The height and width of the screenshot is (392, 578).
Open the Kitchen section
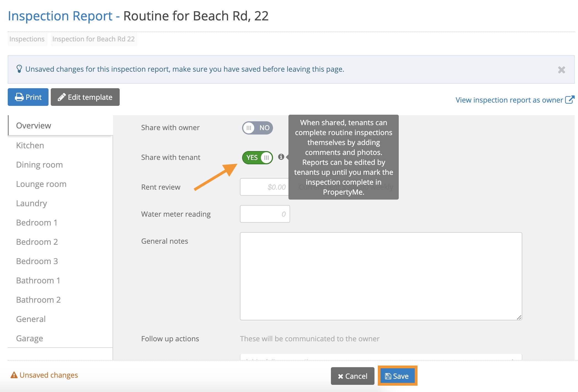tap(30, 145)
